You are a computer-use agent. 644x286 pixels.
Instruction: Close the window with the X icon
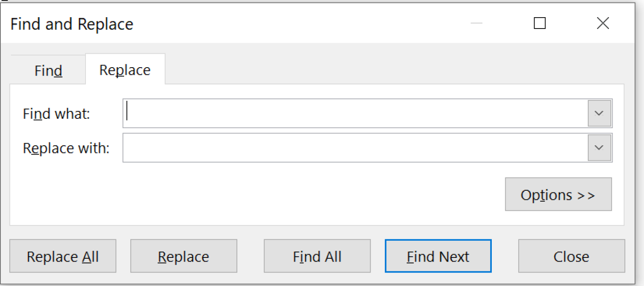click(602, 24)
